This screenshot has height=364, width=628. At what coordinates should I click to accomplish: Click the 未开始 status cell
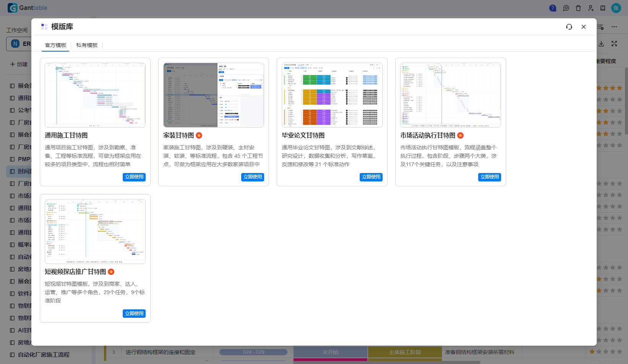[330, 352]
